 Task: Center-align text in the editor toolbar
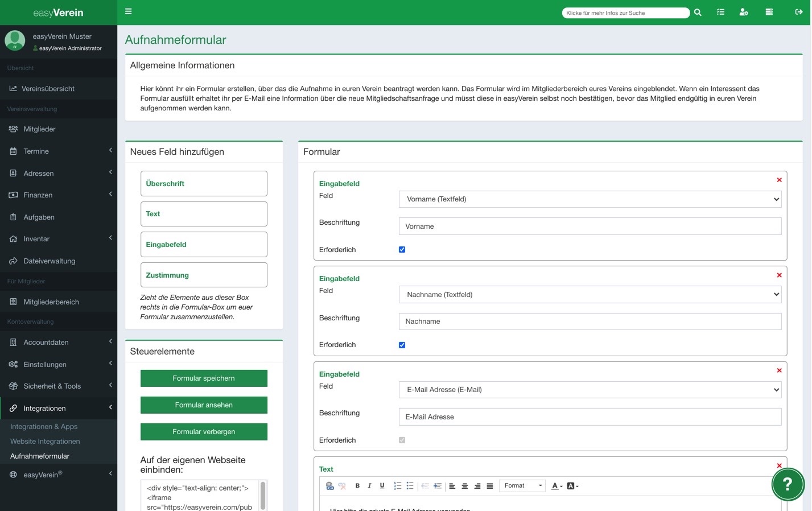pyautogui.click(x=465, y=486)
